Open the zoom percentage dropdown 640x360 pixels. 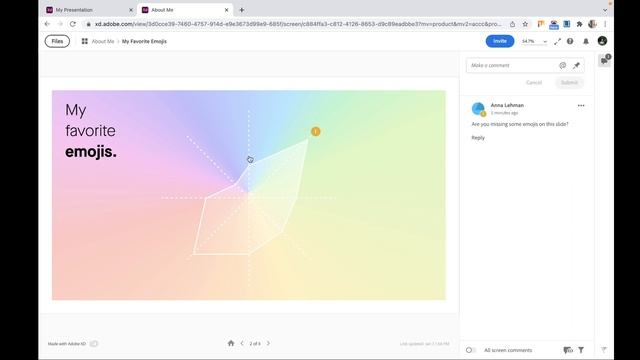click(534, 41)
